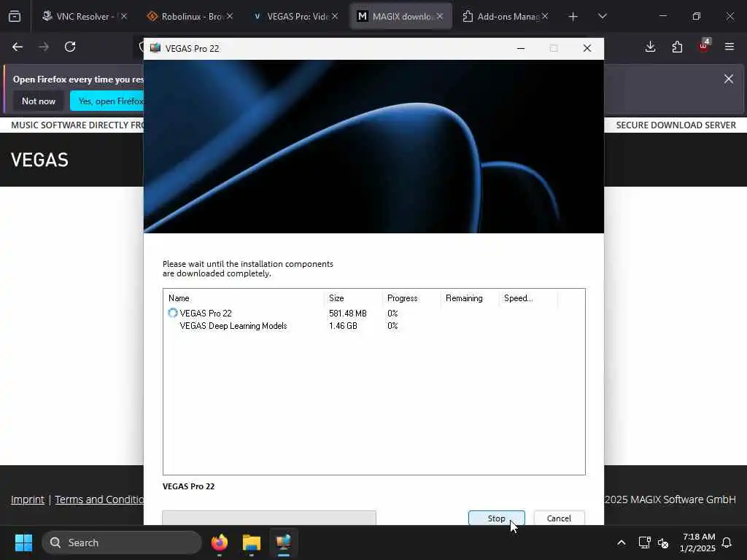The height and width of the screenshot is (560, 747).
Task: Switch to the MAGIX download tab
Action: (x=395, y=16)
